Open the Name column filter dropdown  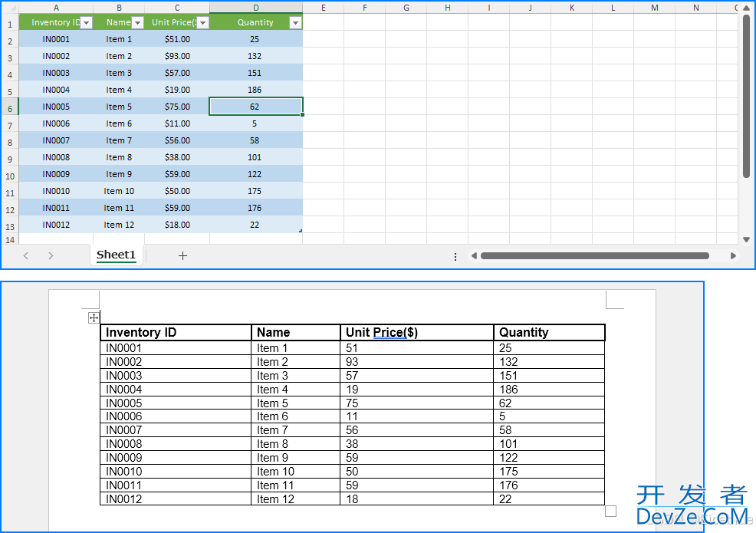tap(138, 23)
